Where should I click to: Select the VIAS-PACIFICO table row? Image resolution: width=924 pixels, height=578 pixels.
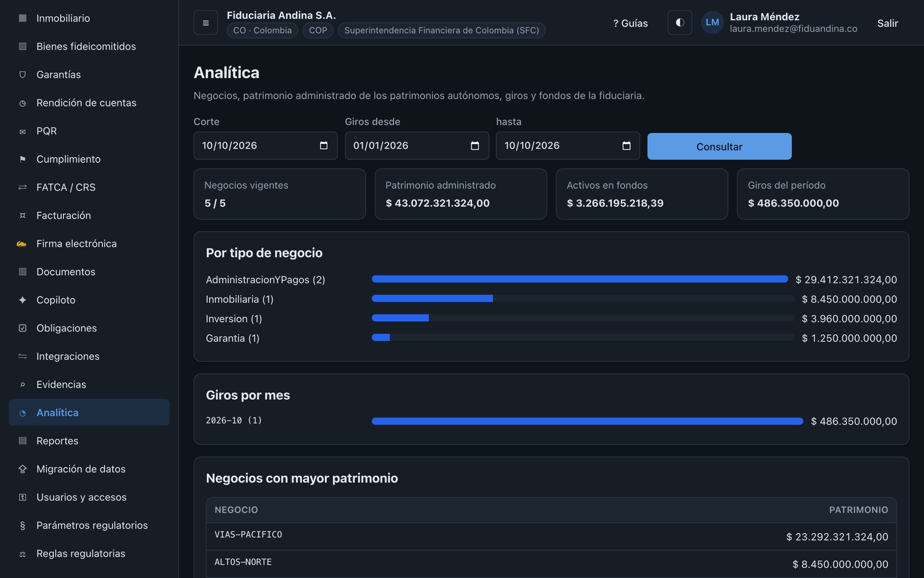(x=551, y=537)
